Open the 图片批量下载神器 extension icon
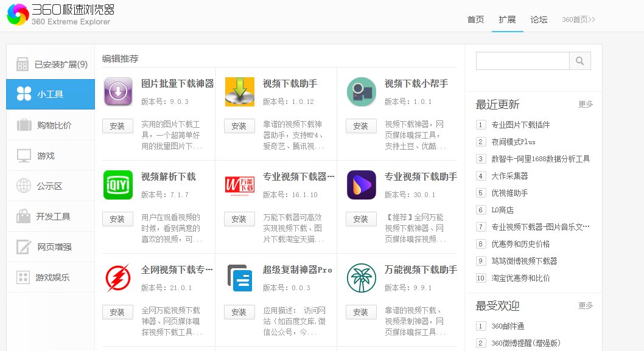Image resolution: width=644 pixels, height=351 pixels. 118,91
